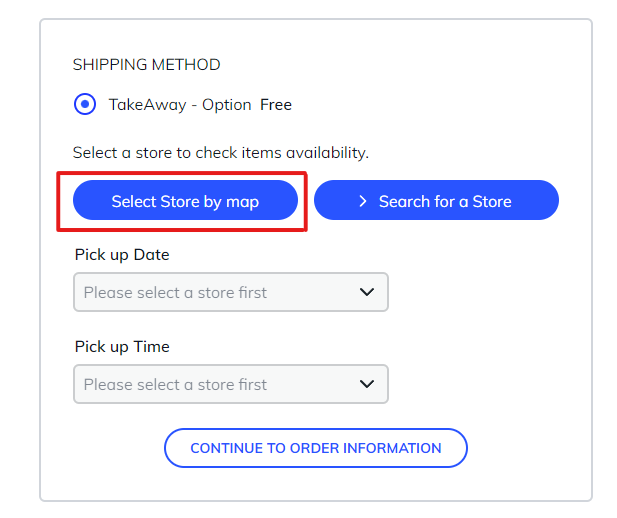Click the "Pick up Time" field label

click(122, 347)
